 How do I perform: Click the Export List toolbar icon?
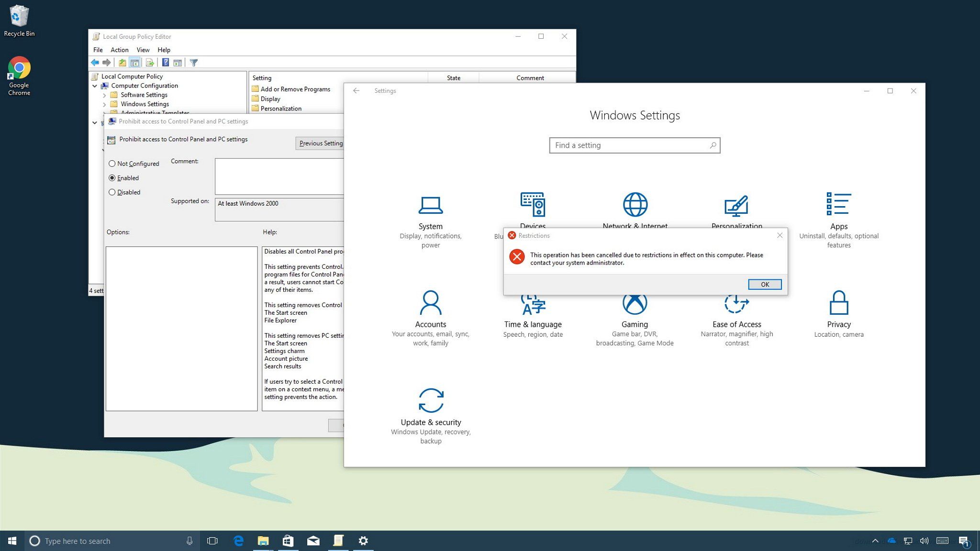tap(150, 63)
